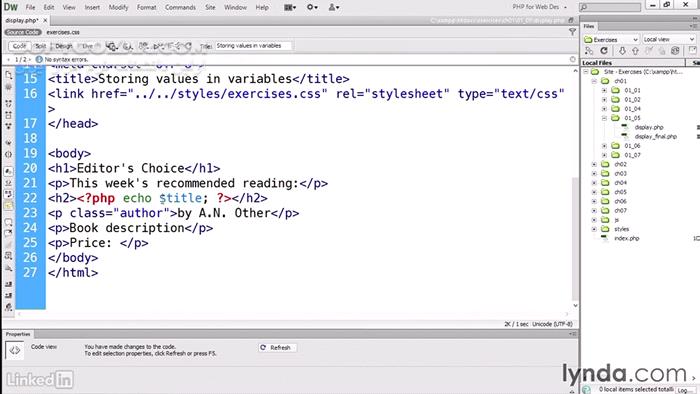
Task: Select display_final.php in file tree
Action: click(x=655, y=137)
